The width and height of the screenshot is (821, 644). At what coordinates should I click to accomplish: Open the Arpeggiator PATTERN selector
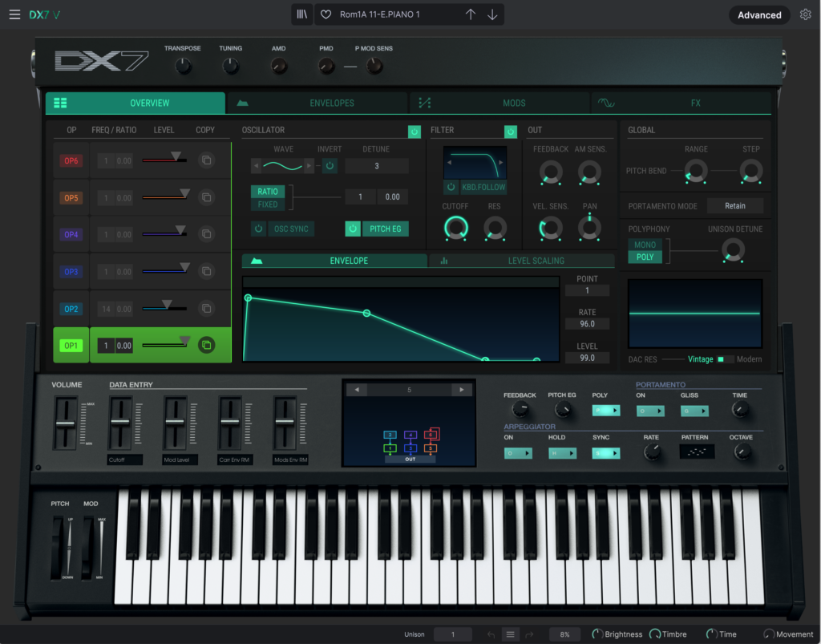[696, 452]
